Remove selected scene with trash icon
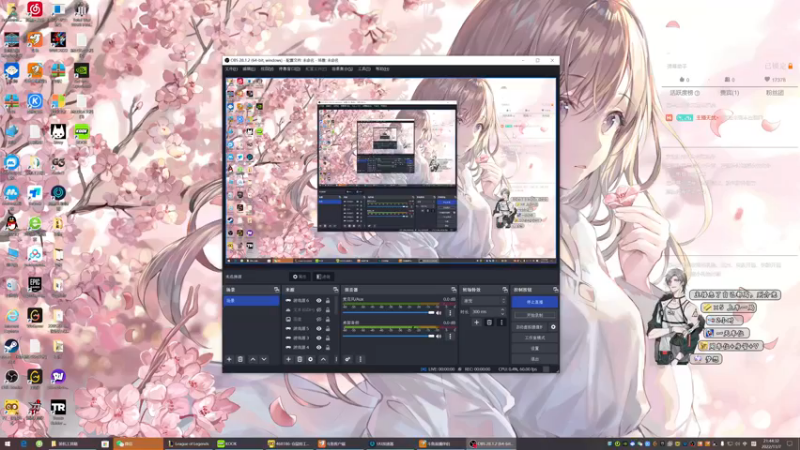800x450 pixels. (x=240, y=359)
